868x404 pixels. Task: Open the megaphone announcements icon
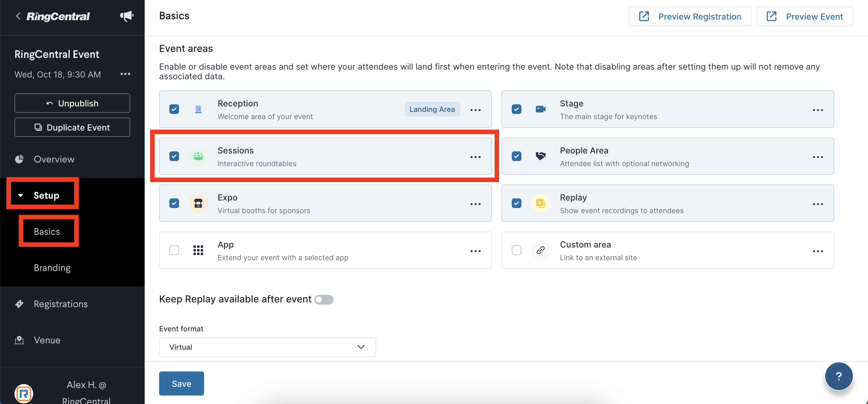point(127,16)
